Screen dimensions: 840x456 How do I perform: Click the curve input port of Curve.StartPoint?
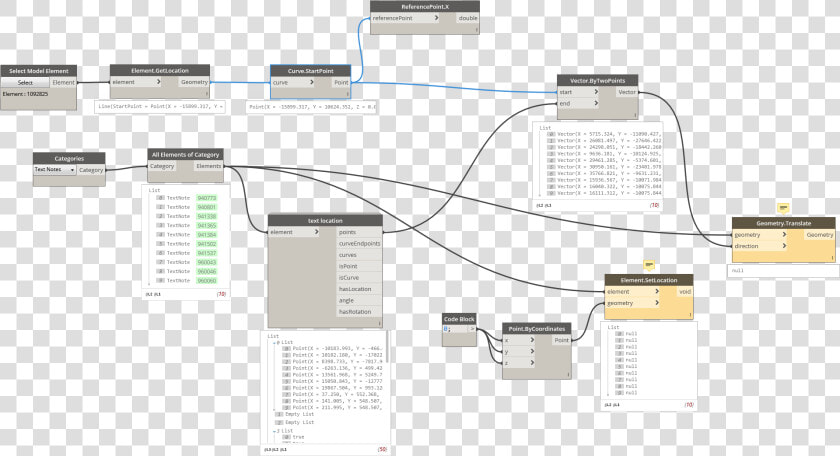coord(294,83)
